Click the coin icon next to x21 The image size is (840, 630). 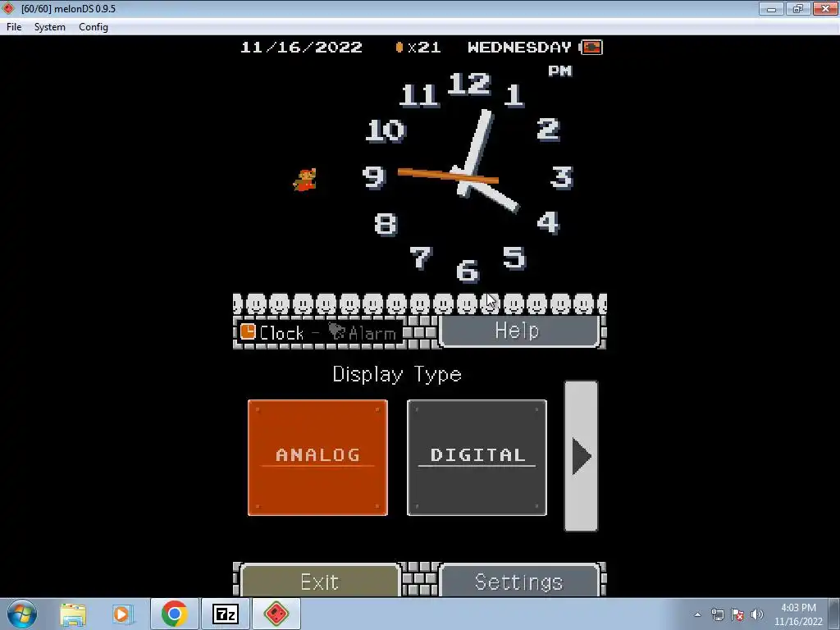coord(399,47)
